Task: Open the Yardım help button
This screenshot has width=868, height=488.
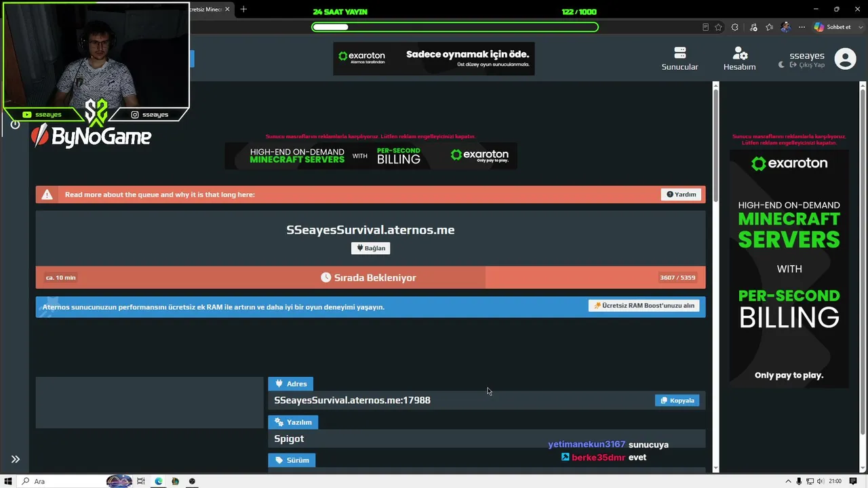Action: [681, 195]
